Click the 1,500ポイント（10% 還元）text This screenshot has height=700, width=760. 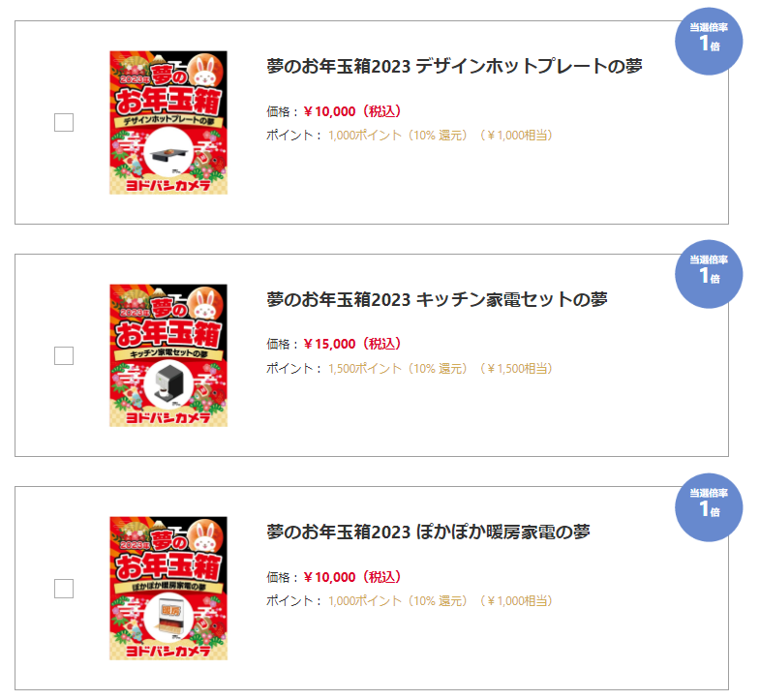tap(398, 369)
